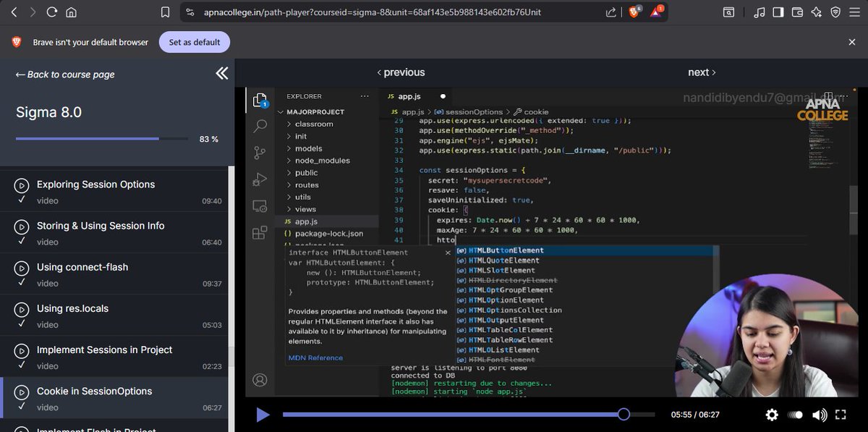Go back to course page
The image size is (868, 432).
65,75
